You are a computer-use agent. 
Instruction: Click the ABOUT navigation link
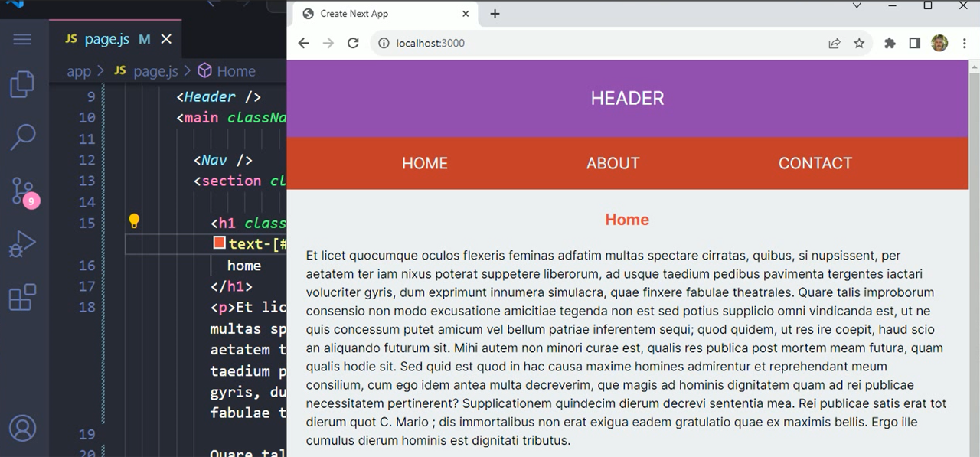[x=612, y=163]
